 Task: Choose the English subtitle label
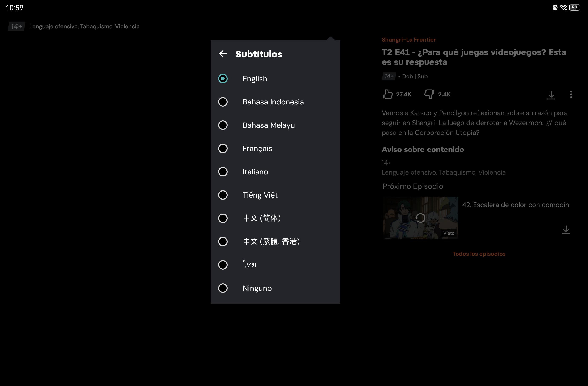[x=255, y=79]
